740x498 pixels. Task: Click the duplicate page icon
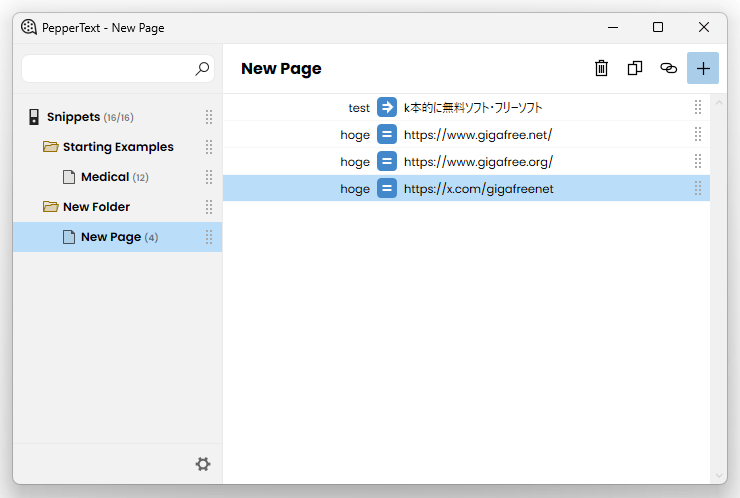[635, 68]
